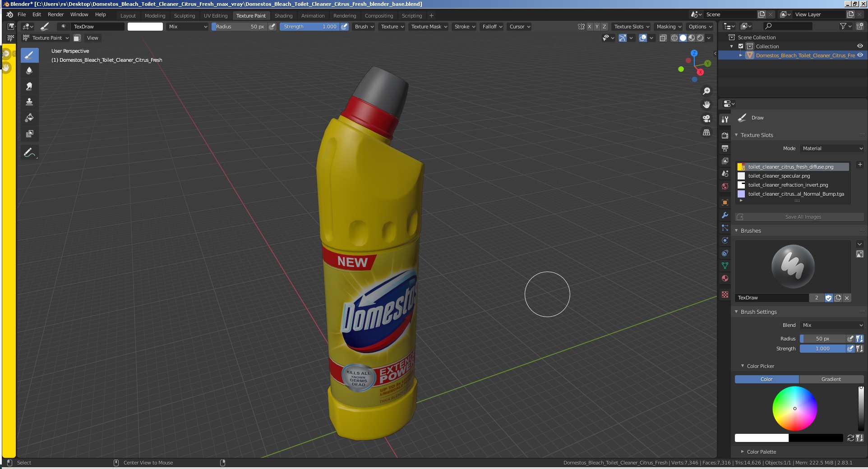Viewport: 868px width, 469px height.
Task: Open the Object properties tab
Action: (x=725, y=202)
